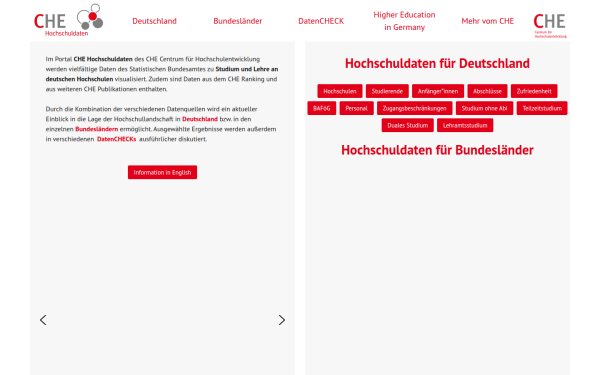Go to previous slide with left arrow

click(43, 320)
